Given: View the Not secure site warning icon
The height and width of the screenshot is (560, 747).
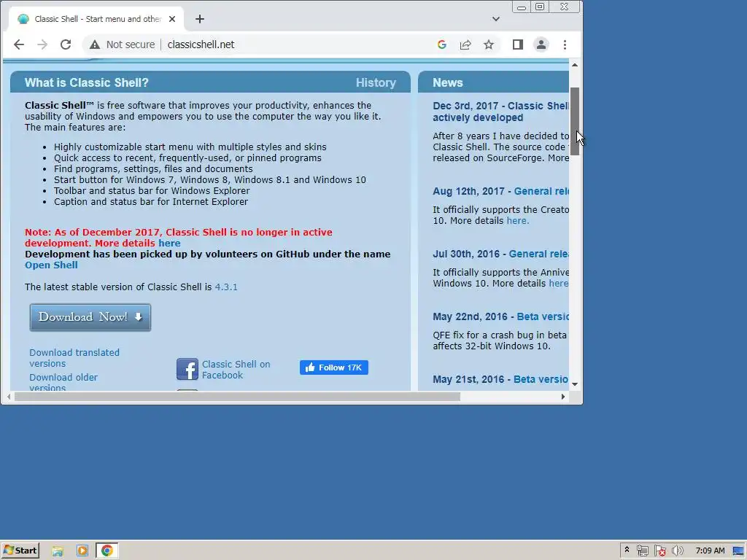Looking at the screenshot, I should (95, 44).
